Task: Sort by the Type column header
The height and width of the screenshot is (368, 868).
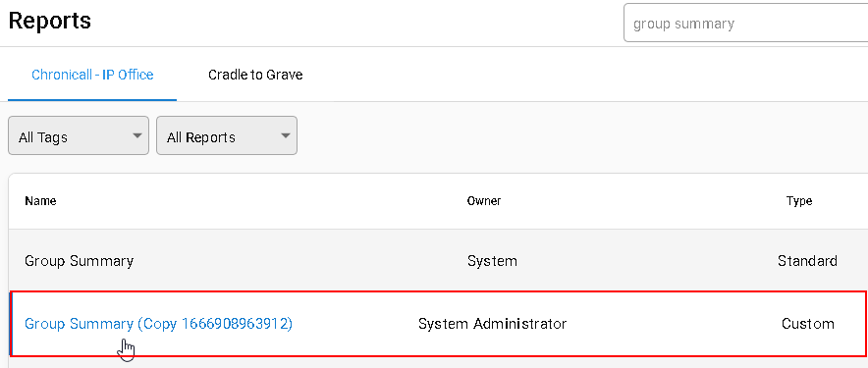Action: pyautogui.click(x=799, y=201)
